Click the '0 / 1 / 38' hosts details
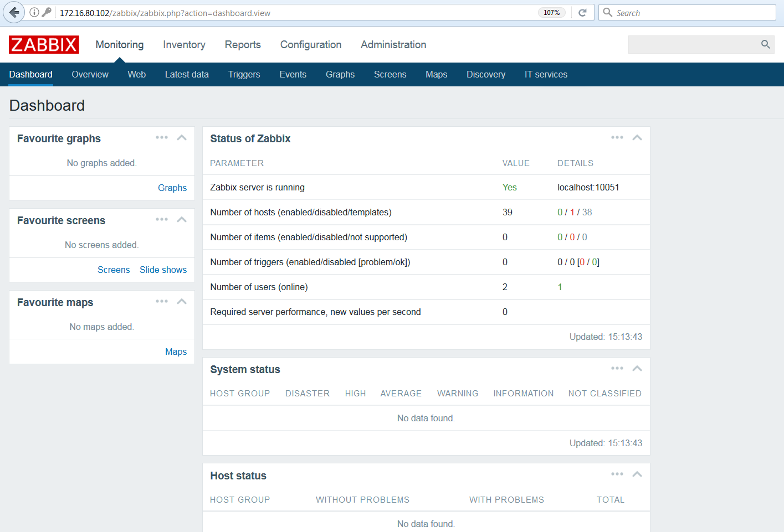784x532 pixels. click(x=575, y=212)
